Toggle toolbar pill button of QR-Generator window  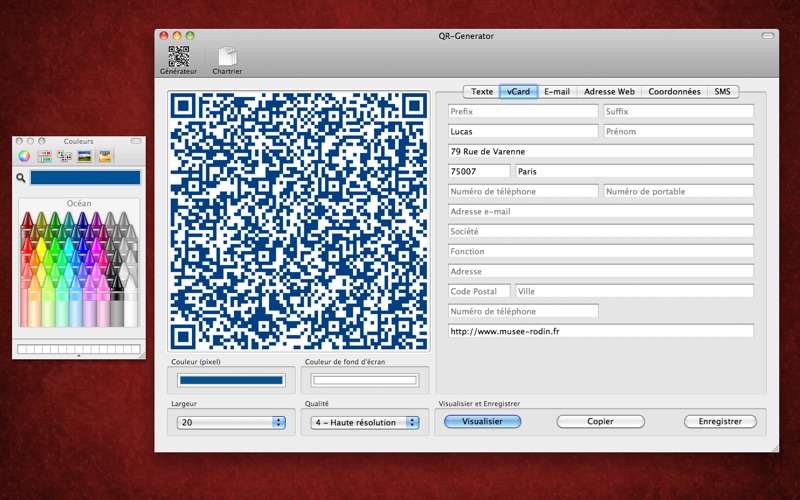(x=767, y=36)
